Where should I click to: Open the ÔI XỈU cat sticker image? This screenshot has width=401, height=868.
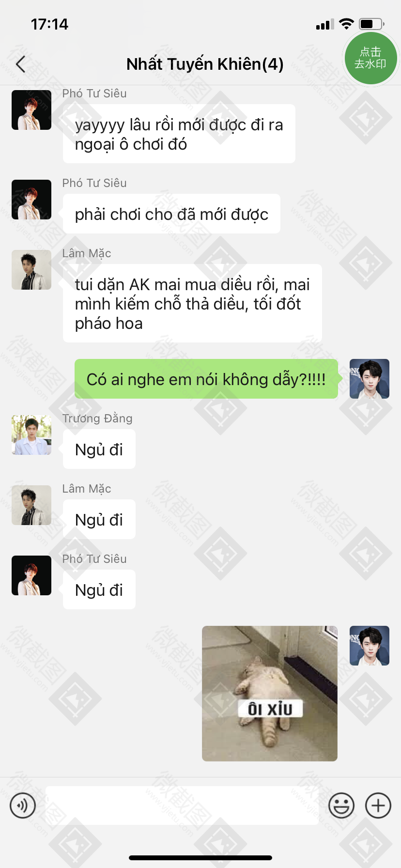pyautogui.click(x=270, y=694)
